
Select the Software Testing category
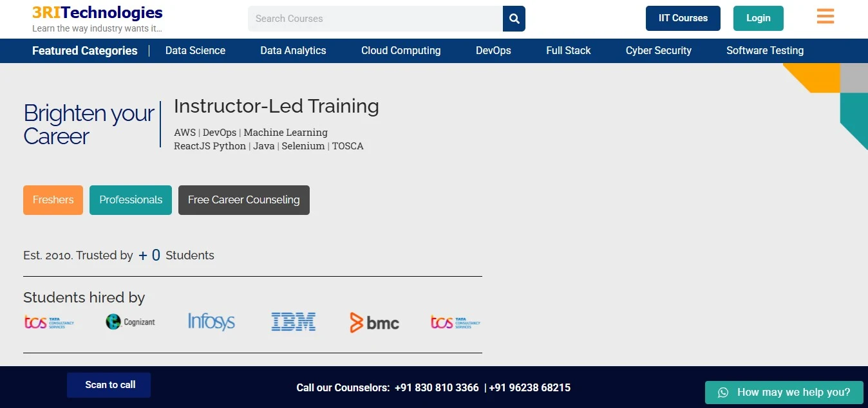coord(764,51)
